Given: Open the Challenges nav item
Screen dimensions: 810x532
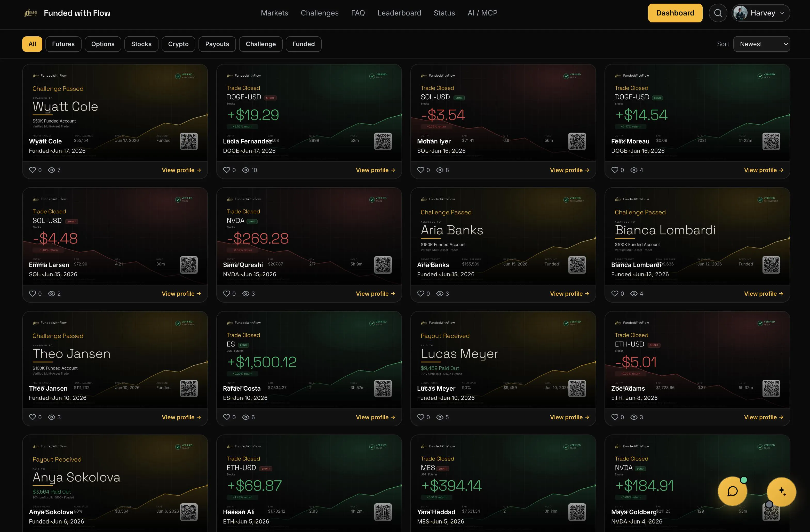Looking at the screenshot, I should pos(320,13).
